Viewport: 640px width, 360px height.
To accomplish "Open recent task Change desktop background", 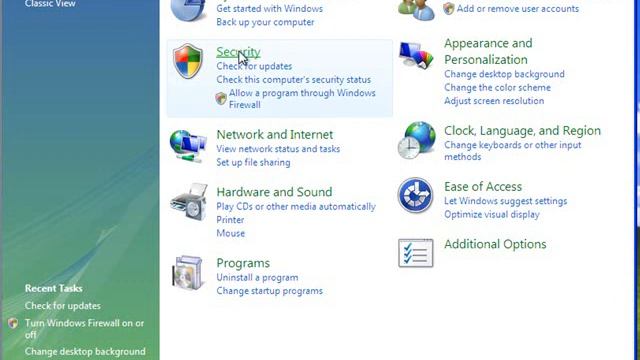I will [85, 351].
